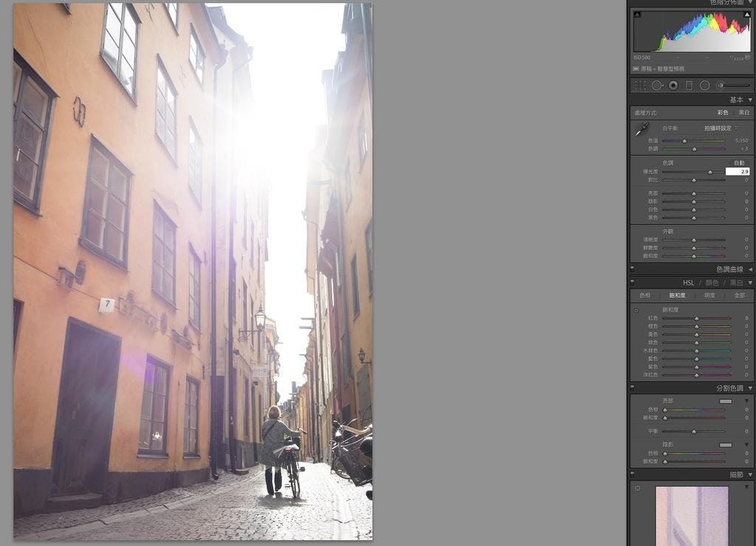Select the Radial Filter tool
The image size is (756, 546).
704,86
